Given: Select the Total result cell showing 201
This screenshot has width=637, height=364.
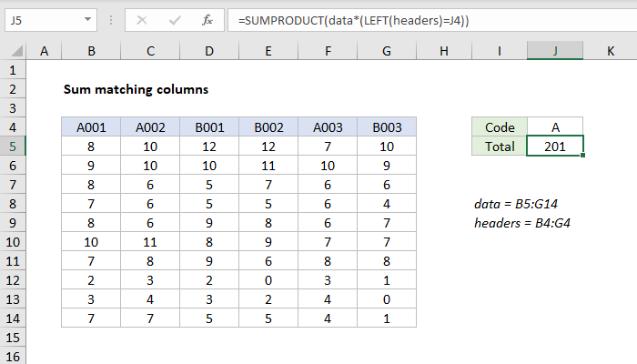Looking at the screenshot, I should tap(554, 146).
